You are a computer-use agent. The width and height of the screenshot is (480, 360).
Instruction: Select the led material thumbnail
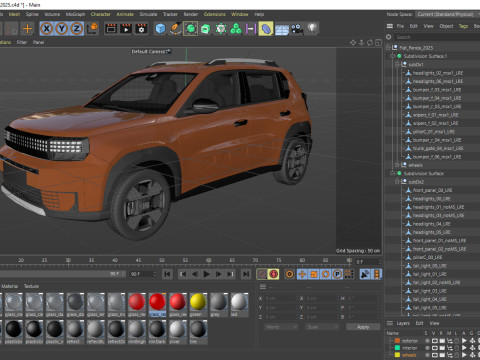coord(239,305)
